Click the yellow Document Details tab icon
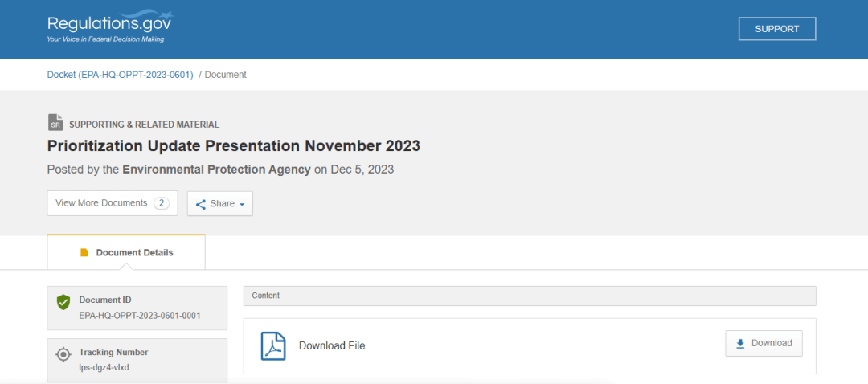The width and height of the screenshot is (868, 384). (84, 252)
